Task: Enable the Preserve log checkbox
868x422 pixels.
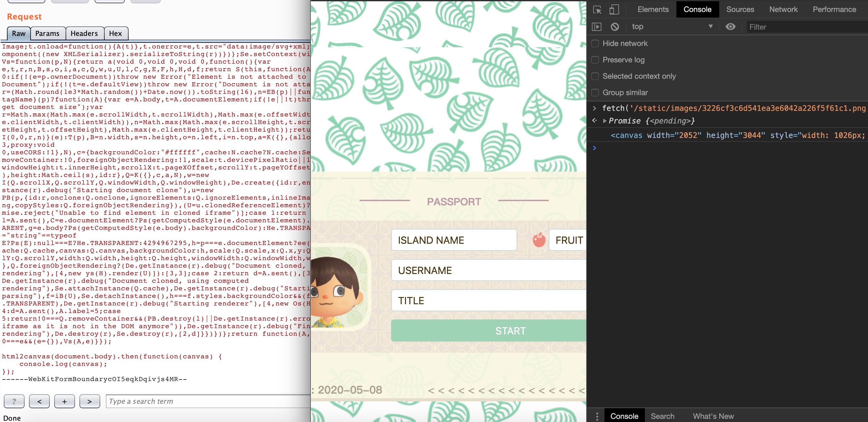Action: 595,60
